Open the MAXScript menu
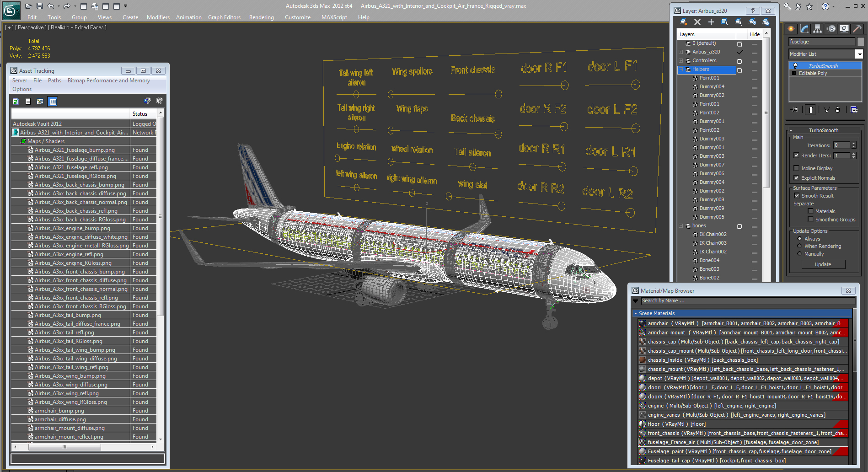 tap(334, 17)
